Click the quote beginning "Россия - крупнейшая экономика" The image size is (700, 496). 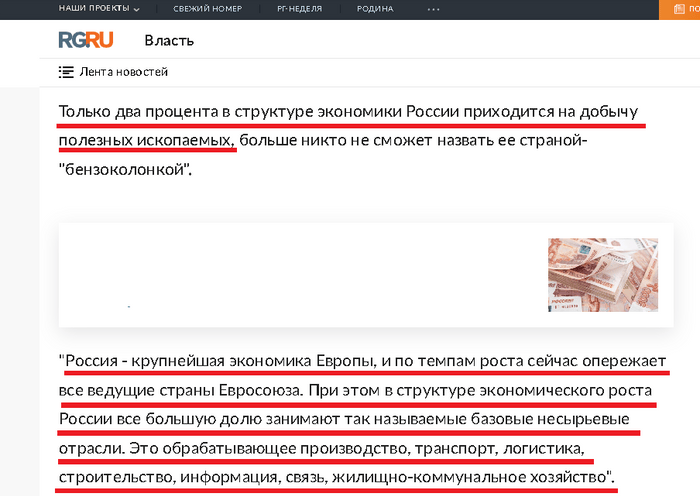pos(220,360)
